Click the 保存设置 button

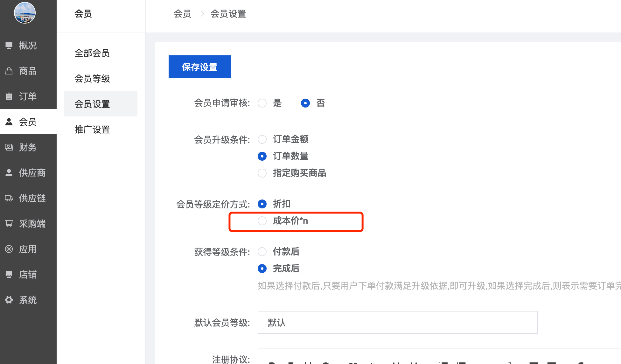(199, 67)
